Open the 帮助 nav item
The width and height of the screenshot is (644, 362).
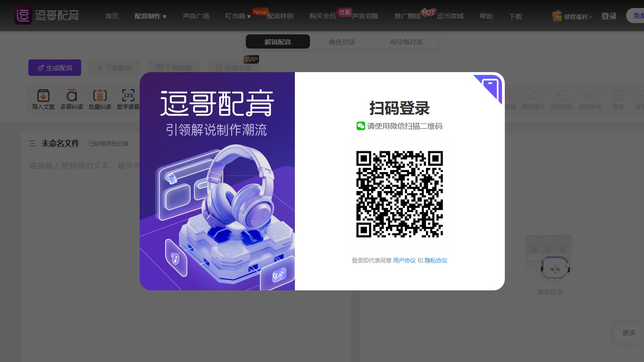point(486,16)
